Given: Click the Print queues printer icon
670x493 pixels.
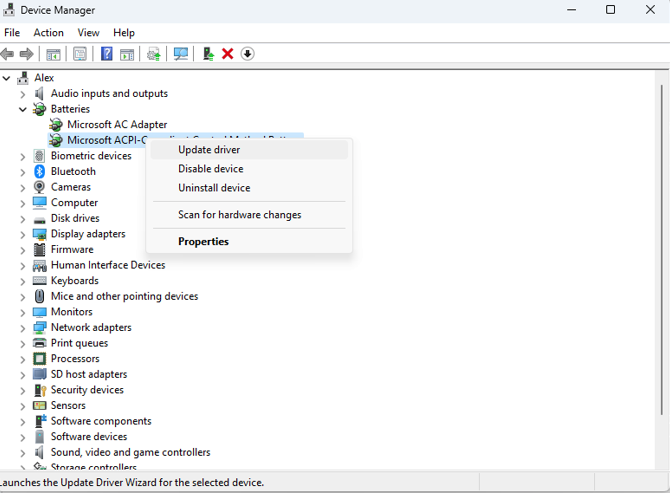Looking at the screenshot, I should (39, 343).
